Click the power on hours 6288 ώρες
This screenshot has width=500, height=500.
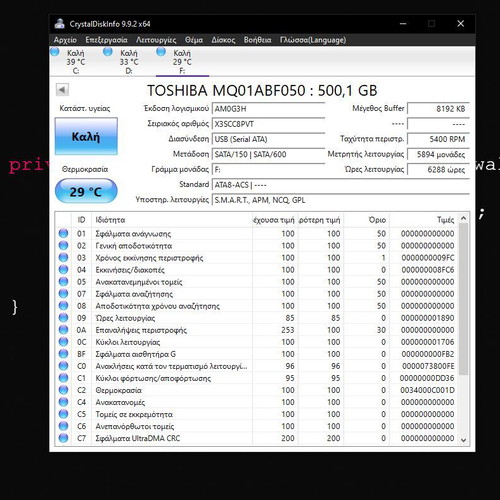[438, 169]
